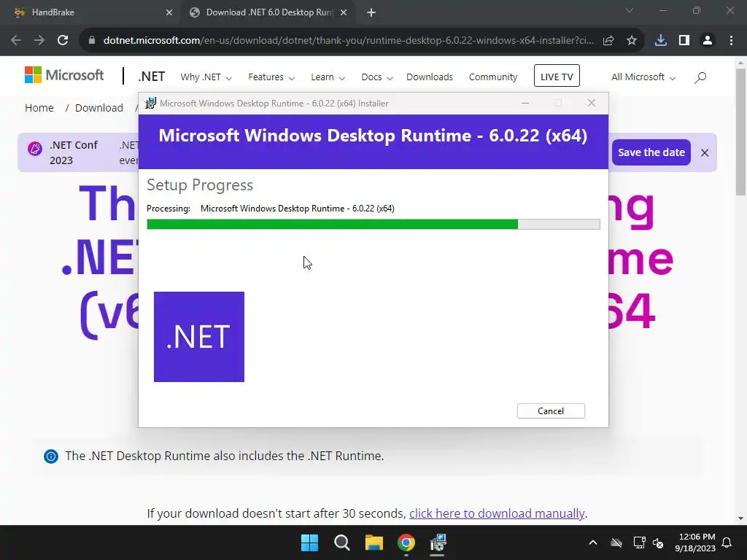Click the 'Setup Progress' heading
747x560 pixels.
[x=200, y=184]
